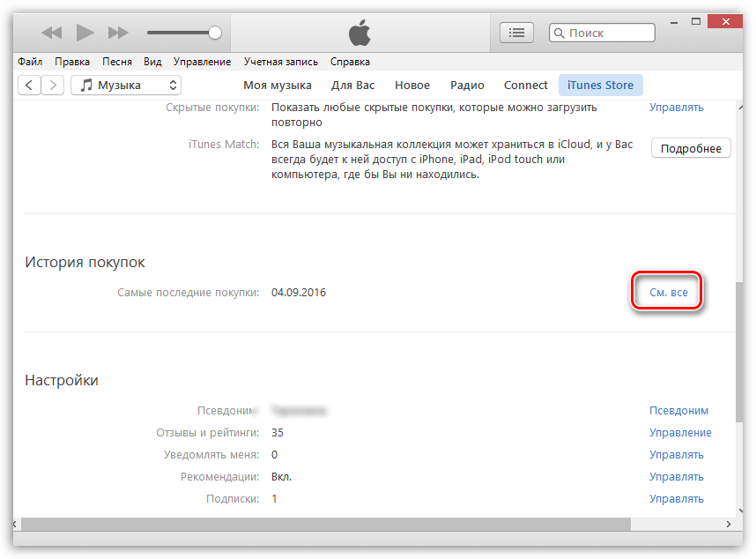The image size is (756, 559).
Task: Click Рекомендации value Вкл.
Action: [282, 477]
